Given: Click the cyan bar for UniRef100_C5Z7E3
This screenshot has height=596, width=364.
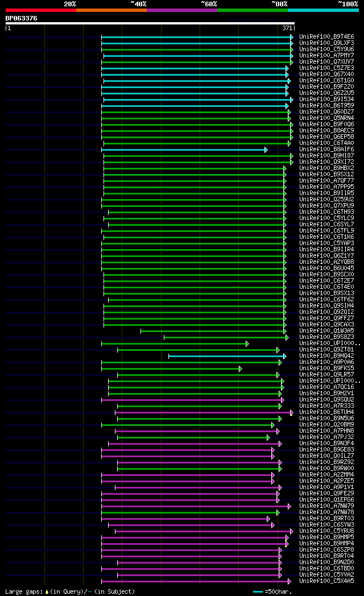Looking at the screenshot, I should coord(195,68).
